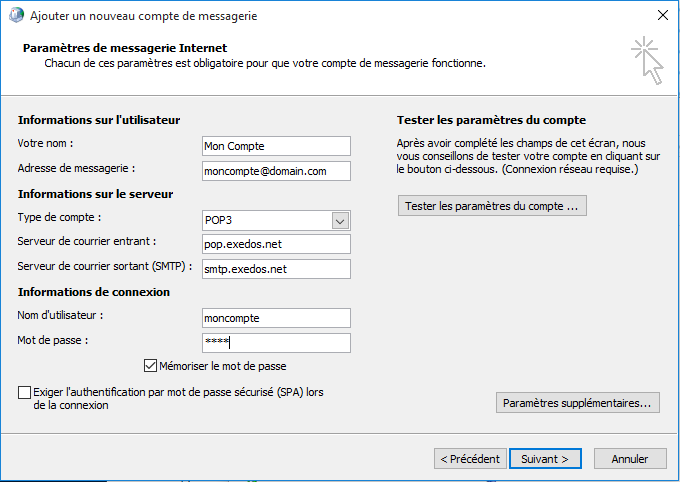The height and width of the screenshot is (482, 680).
Task: Go back with the Précédent button
Action: point(469,459)
